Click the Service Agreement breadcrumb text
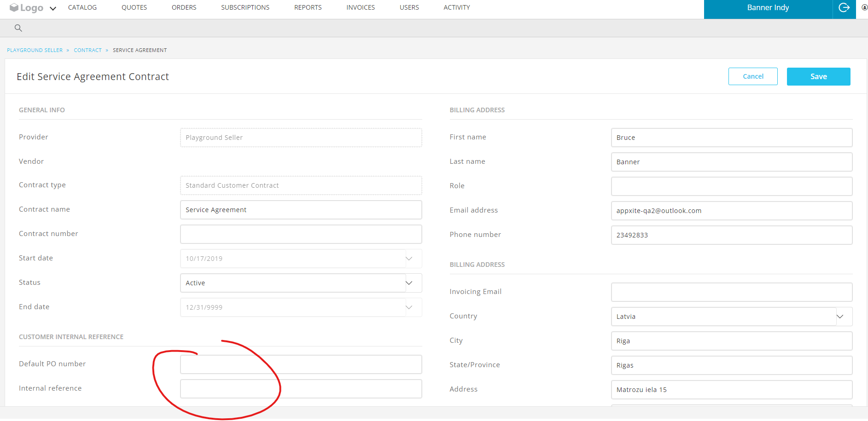868x421 pixels. [140, 50]
